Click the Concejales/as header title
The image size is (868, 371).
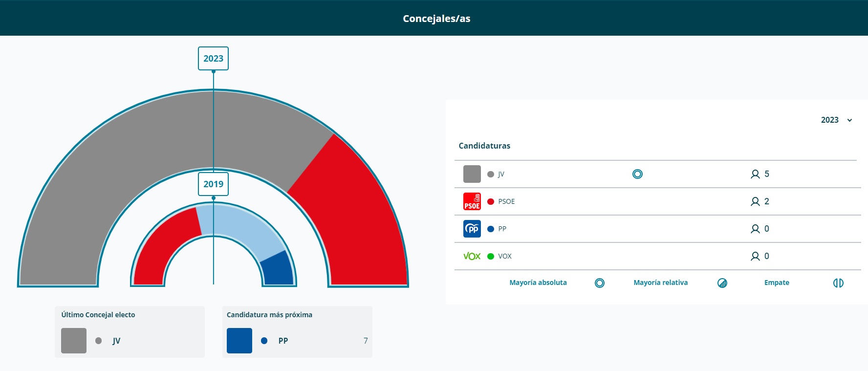pos(436,19)
